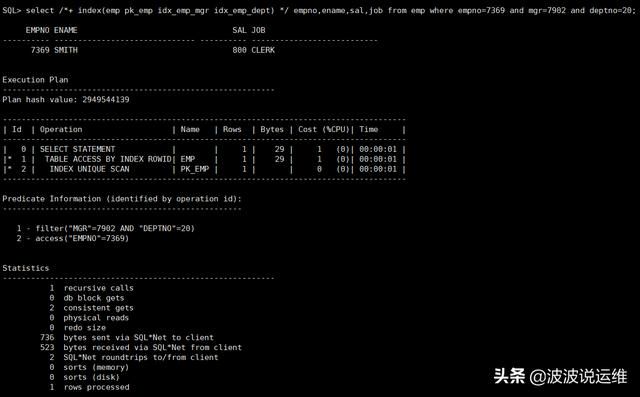Select the Operation column header in plan table
The width and height of the screenshot is (640, 397).
tap(61, 129)
